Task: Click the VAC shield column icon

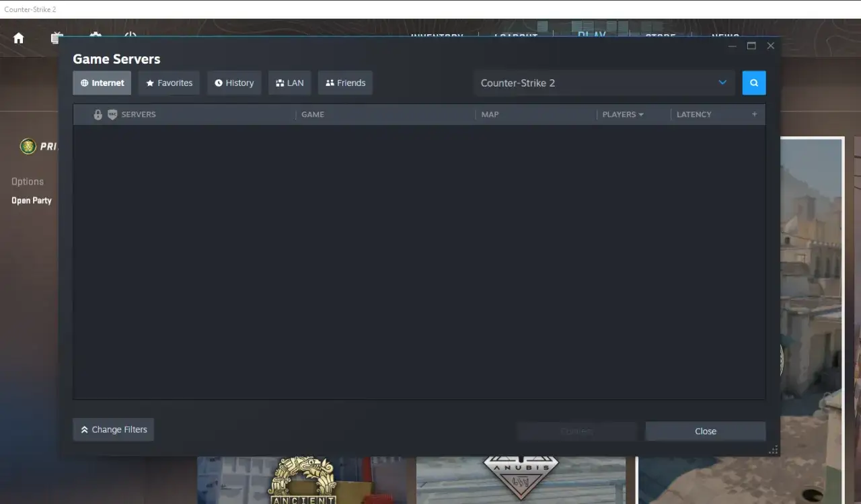Action: [112, 115]
